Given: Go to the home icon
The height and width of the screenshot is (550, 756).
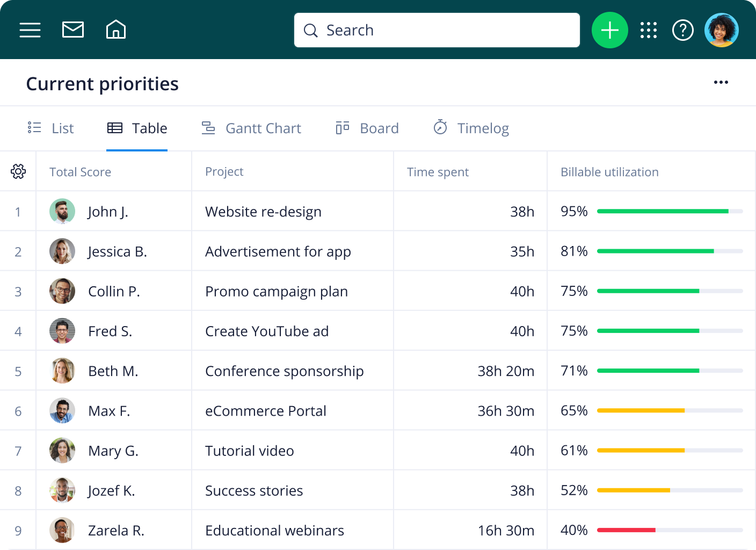Looking at the screenshot, I should [x=116, y=30].
